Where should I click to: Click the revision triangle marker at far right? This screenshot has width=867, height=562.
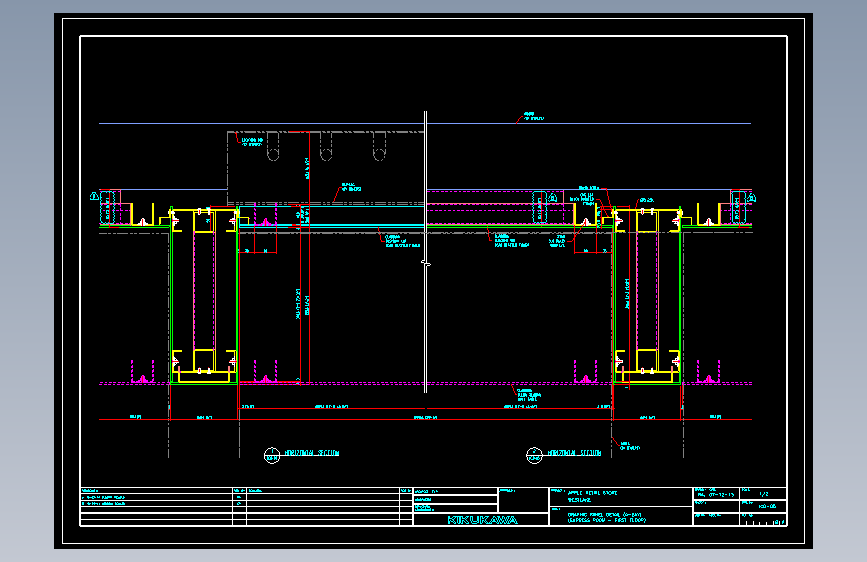752,197
